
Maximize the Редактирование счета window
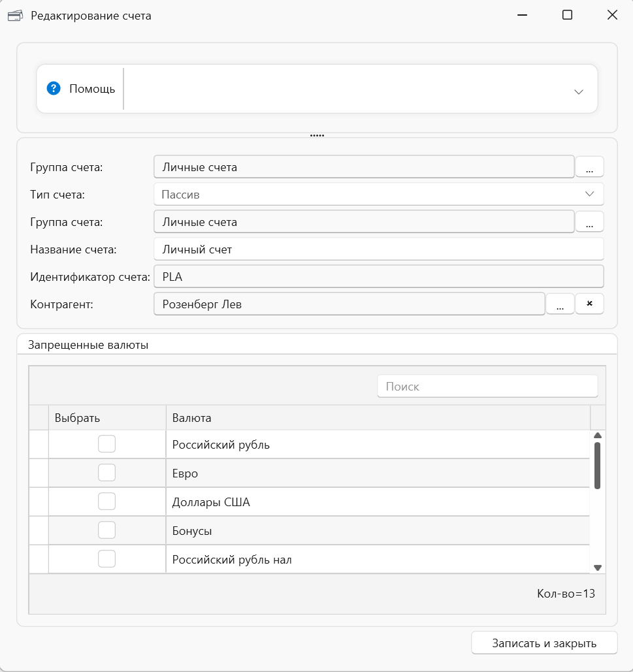(x=567, y=16)
